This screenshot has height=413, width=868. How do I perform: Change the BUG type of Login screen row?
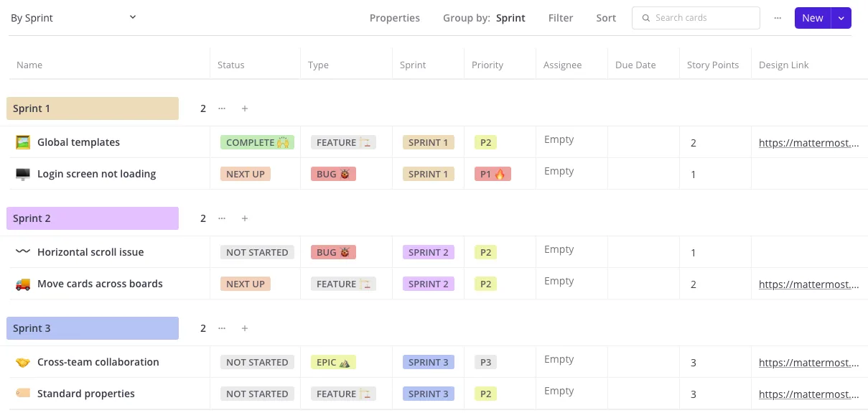[x=333, y=174]
